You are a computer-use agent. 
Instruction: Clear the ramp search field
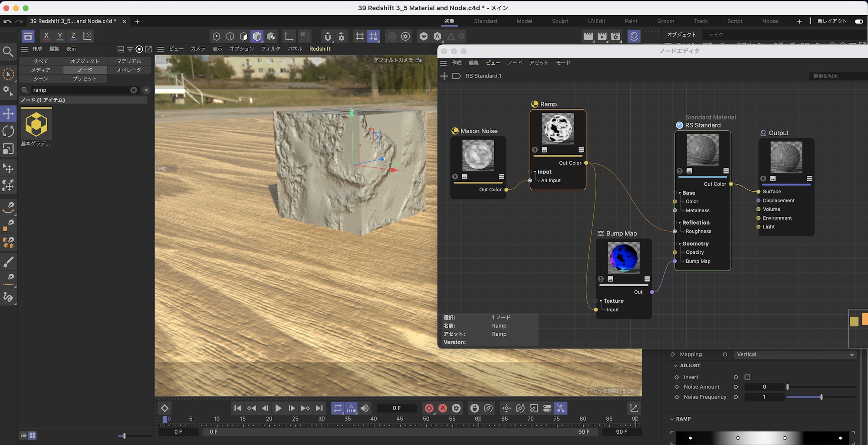134,90
